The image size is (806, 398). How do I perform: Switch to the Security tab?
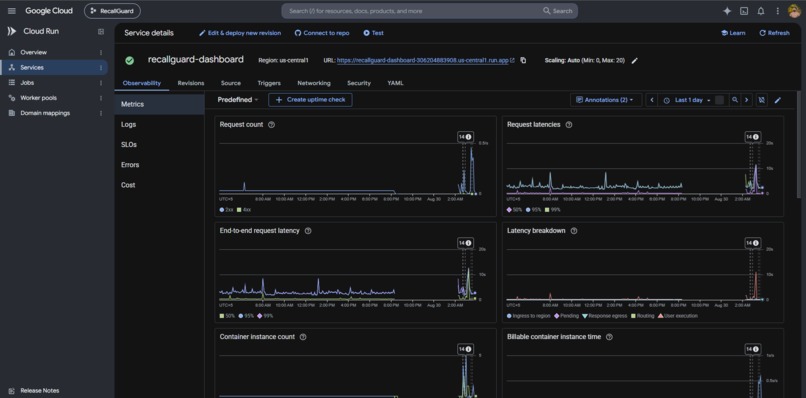click(359, 83)
